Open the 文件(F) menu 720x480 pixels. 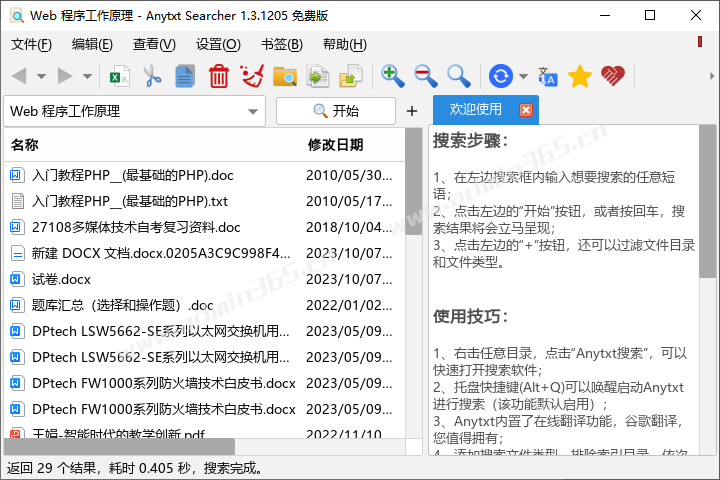point(31,45)
